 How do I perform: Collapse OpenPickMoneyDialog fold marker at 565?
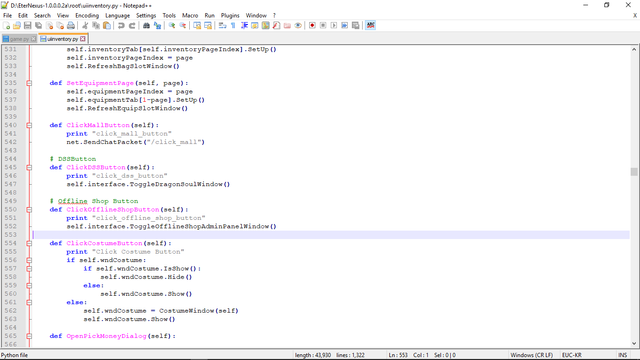coord(29,336)
